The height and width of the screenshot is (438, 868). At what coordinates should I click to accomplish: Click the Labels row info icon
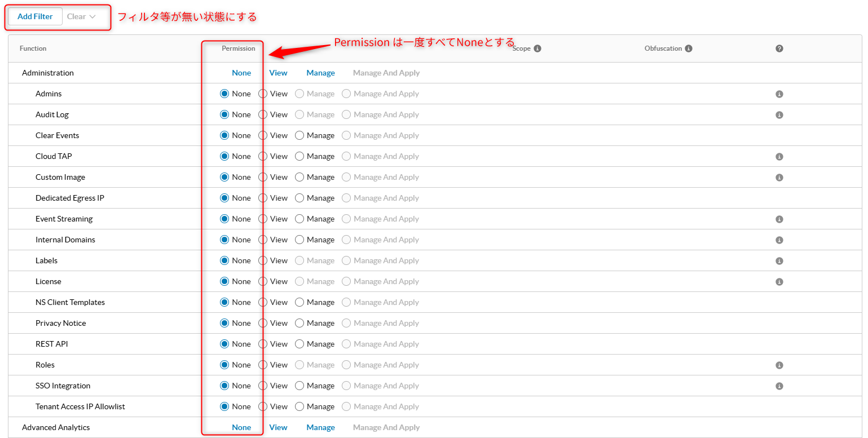coord(779,260)
